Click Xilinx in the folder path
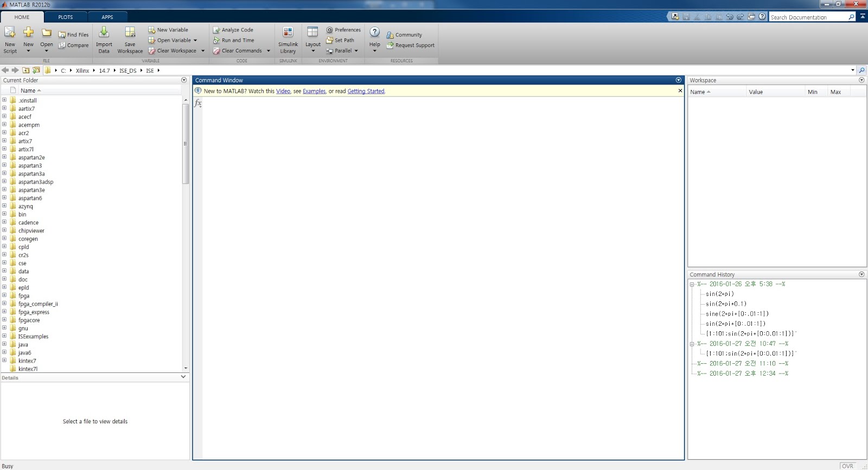 [82, 70]
